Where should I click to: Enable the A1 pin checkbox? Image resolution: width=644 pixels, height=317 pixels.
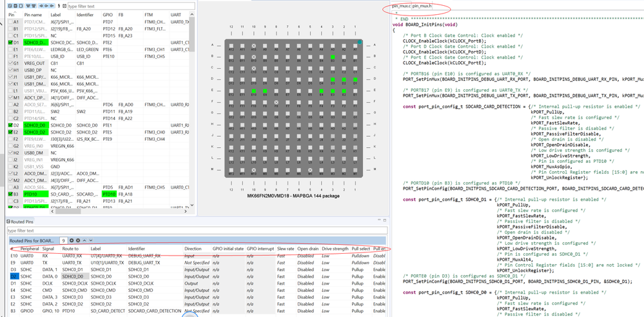point(10,22)
